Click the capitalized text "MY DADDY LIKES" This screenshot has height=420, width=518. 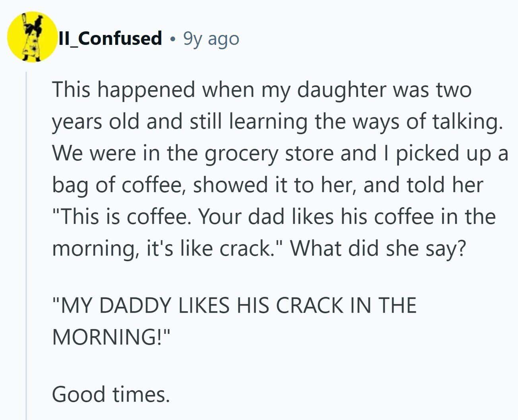pos(141,305)
